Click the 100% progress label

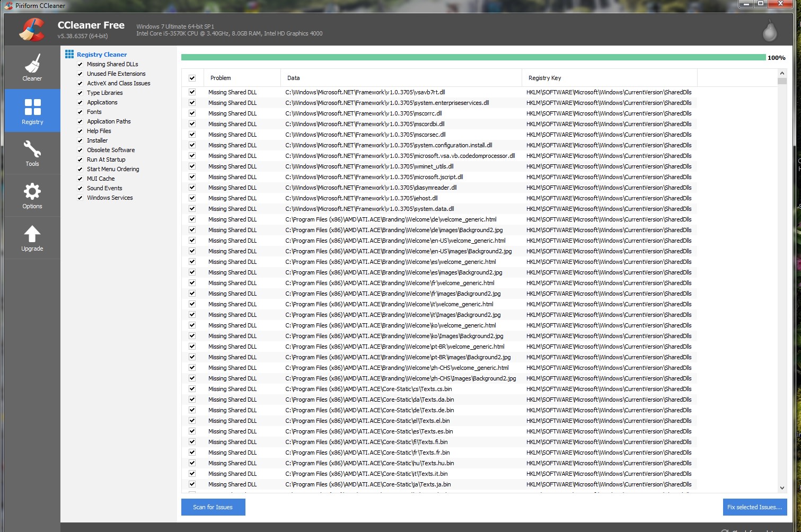(777, 58)
